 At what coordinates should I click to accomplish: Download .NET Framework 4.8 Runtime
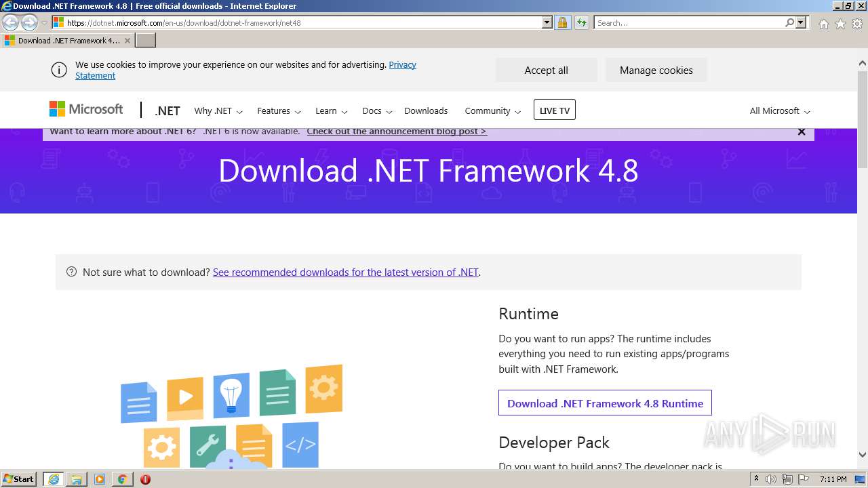coord(605,403)
